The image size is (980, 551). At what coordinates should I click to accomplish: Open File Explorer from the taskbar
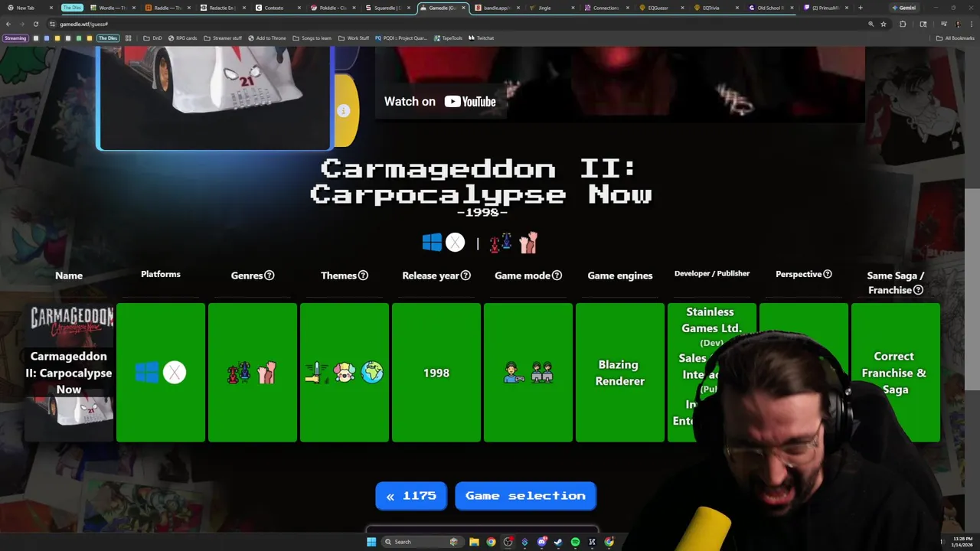tap(474, 542)
